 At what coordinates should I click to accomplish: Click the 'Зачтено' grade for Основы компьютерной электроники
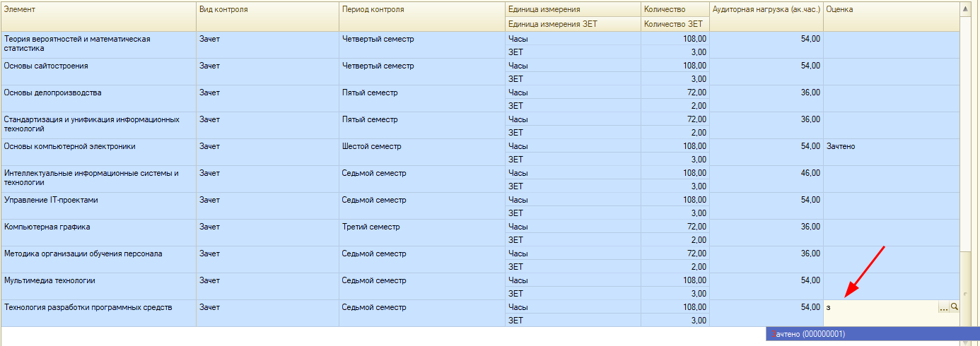coord(841,146)
